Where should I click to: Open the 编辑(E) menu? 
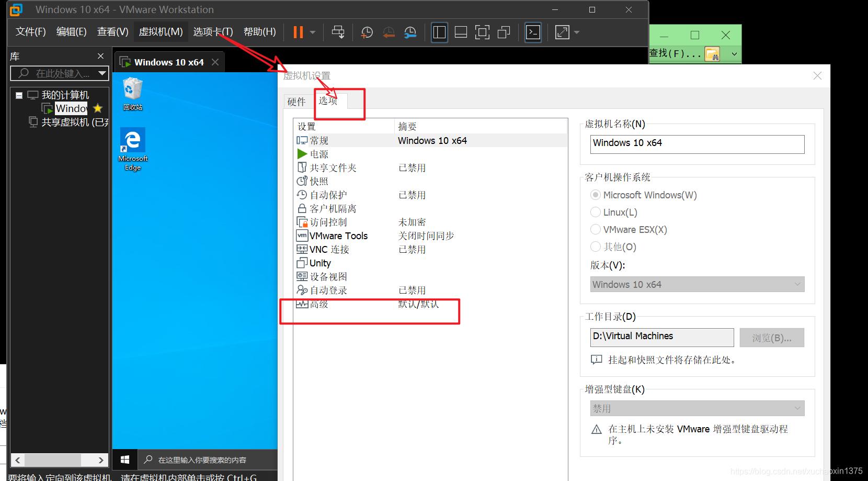[x=72, y=32]
